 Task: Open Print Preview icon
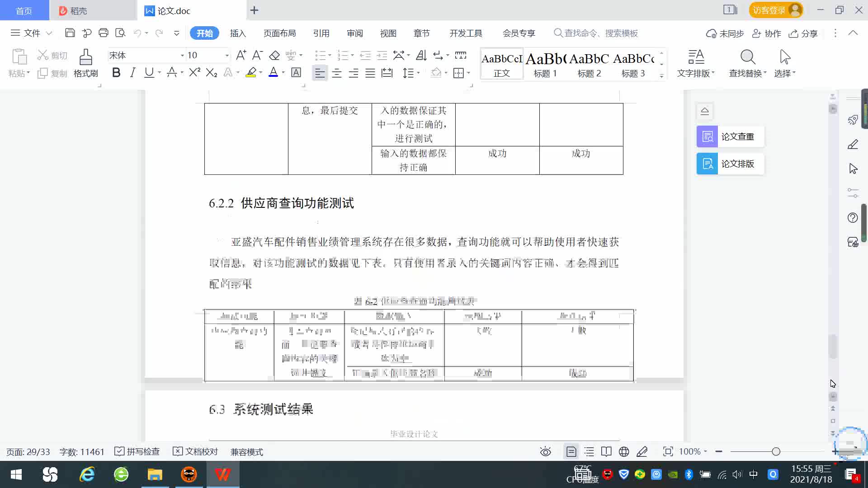(120, 33)
